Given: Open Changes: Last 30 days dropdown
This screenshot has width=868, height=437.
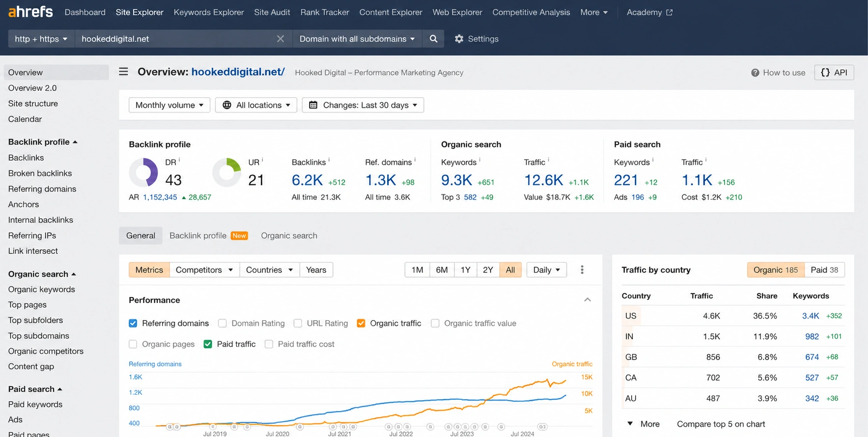Looking at the screenshot, I should point(363,105).
